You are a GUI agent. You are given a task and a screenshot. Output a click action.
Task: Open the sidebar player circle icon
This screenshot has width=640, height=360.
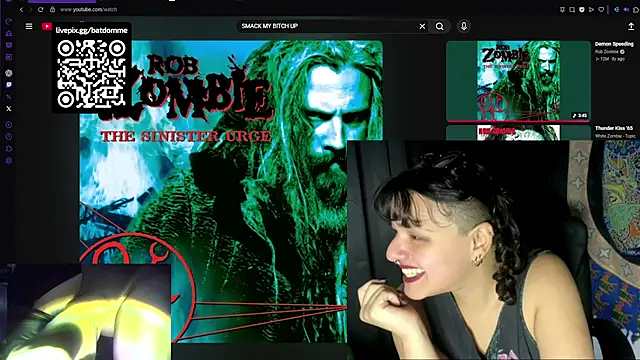click(x=9, y=124)
